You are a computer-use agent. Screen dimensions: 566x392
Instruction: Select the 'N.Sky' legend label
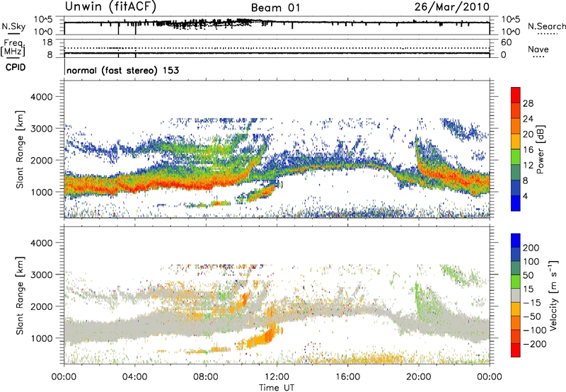(x=13, y=26)
